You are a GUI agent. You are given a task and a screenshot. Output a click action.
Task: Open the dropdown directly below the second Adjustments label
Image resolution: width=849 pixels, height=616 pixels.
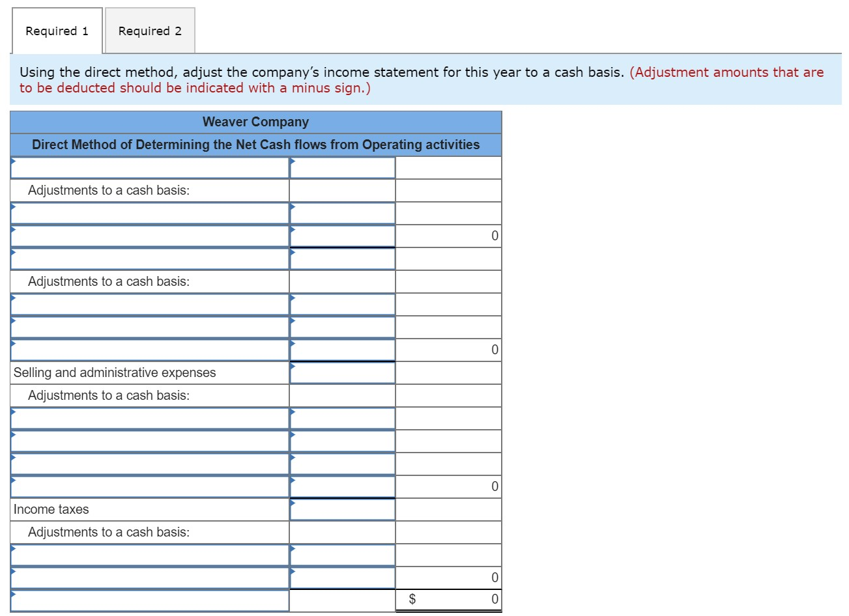(x=150, y=305)
